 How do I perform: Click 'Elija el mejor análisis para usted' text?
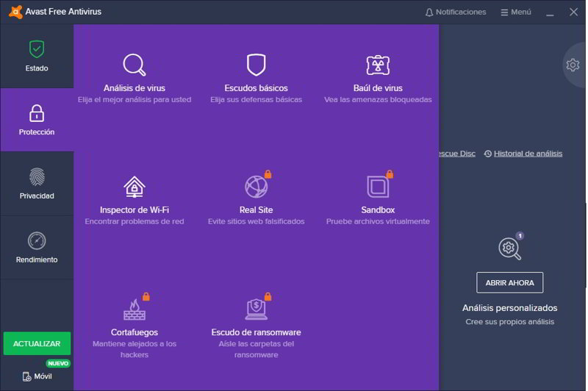(x=135, y=100)
